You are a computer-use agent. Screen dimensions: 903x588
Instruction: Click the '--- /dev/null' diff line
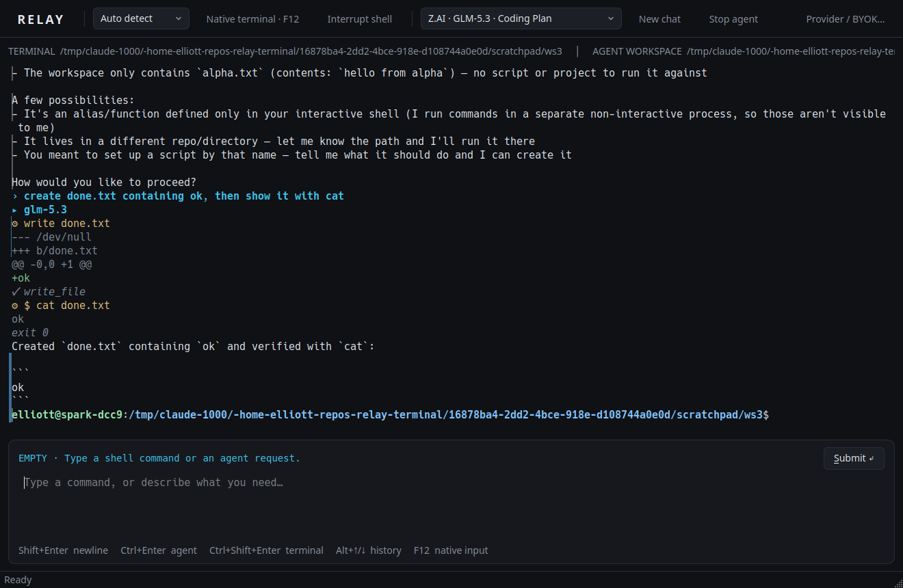51,237
